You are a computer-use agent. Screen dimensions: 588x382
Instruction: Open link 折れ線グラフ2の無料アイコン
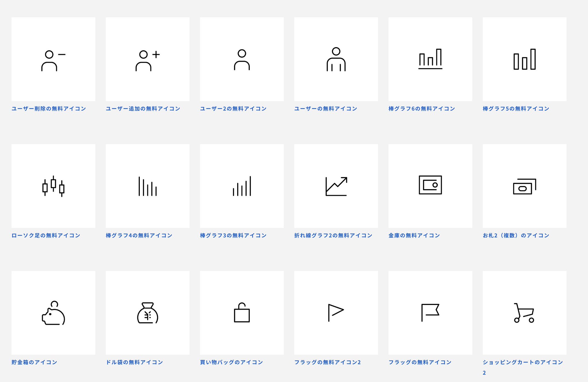pos(333,235)
